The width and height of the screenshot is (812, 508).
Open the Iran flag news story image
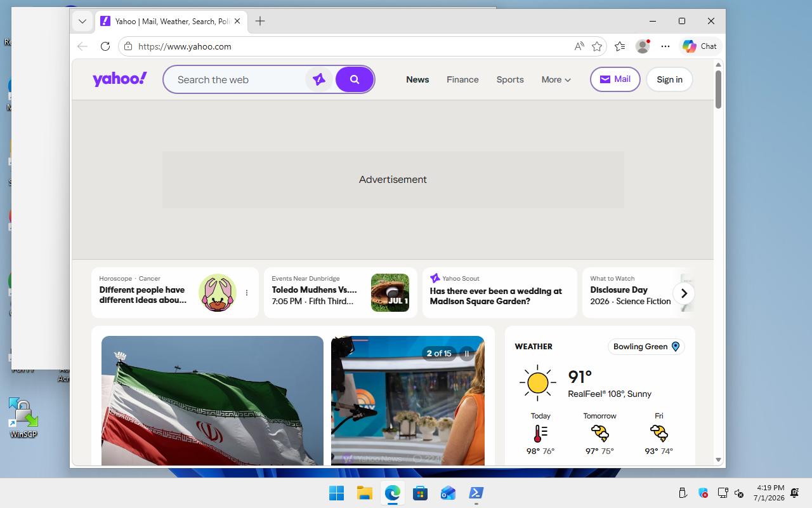213,401
